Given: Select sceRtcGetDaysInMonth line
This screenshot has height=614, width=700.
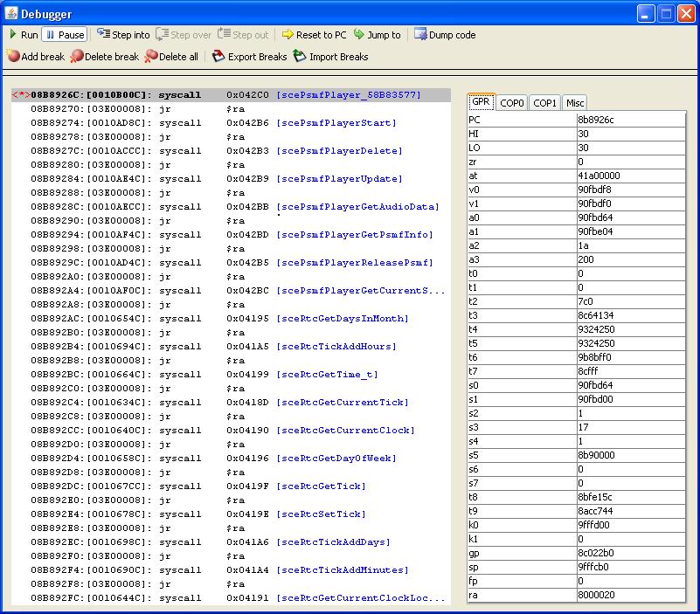Looking at the screenshot, I should click(231, 319).
